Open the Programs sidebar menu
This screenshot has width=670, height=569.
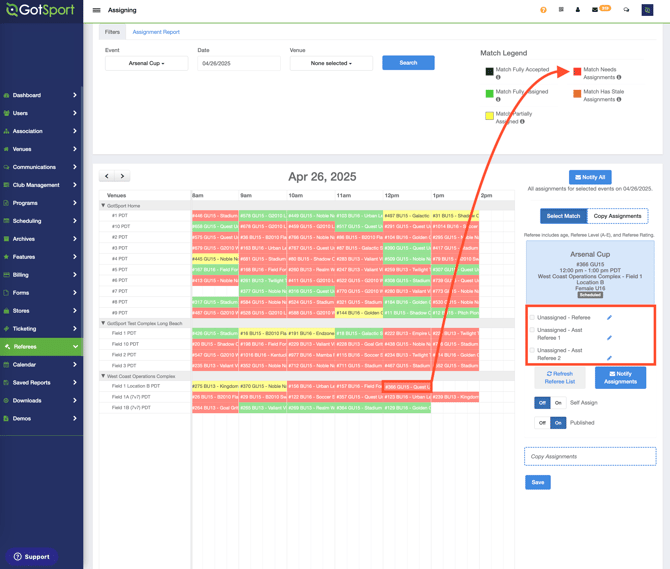tap(41, 203)
